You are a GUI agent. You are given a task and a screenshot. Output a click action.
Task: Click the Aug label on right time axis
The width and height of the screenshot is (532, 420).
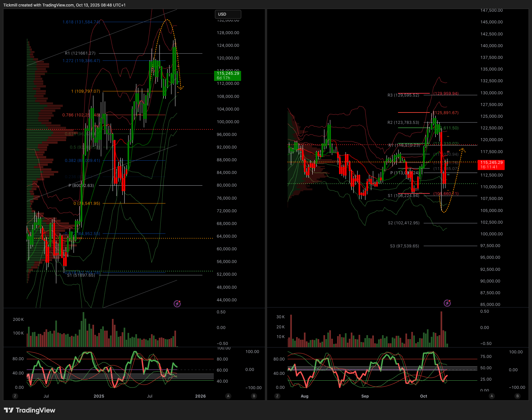tap(305, 396)
